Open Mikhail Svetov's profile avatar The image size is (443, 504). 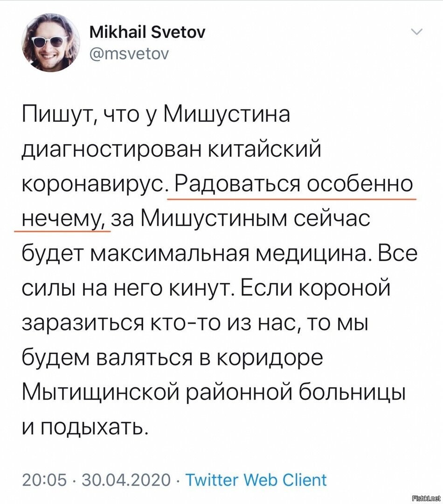(51, 43)
